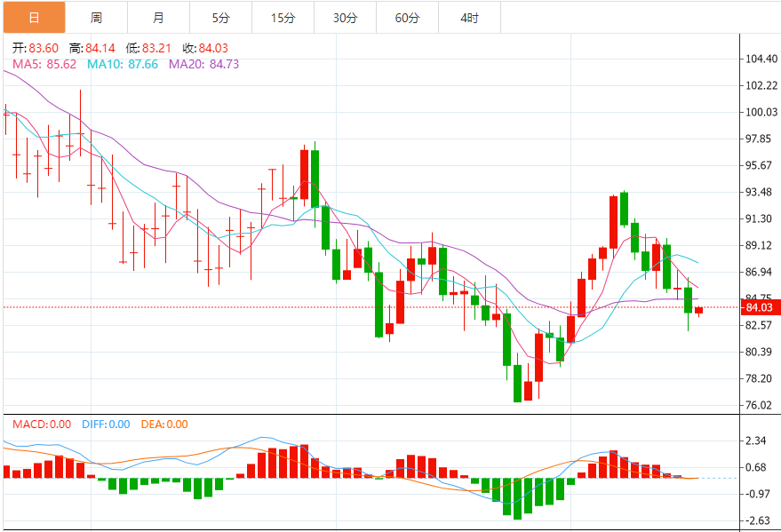781x532 pixels.
Task: Click the 2.34 MACD axis label
Action: point(756,441)
